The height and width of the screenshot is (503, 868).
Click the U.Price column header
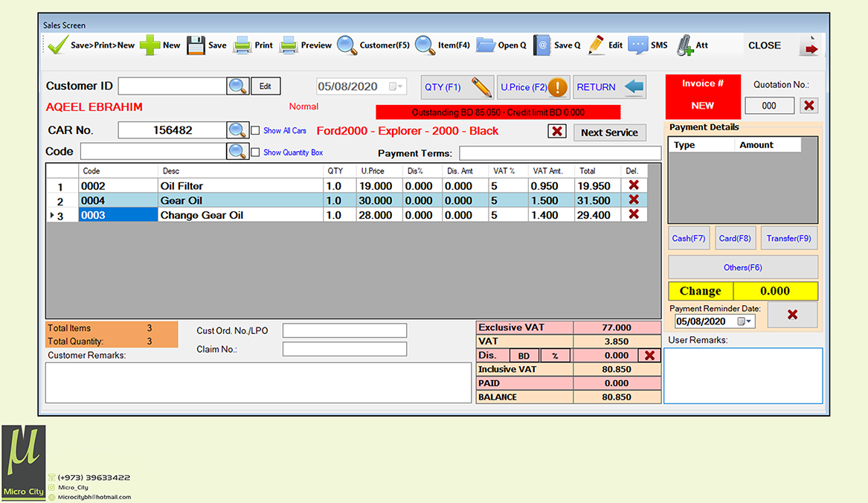[379, 170]
